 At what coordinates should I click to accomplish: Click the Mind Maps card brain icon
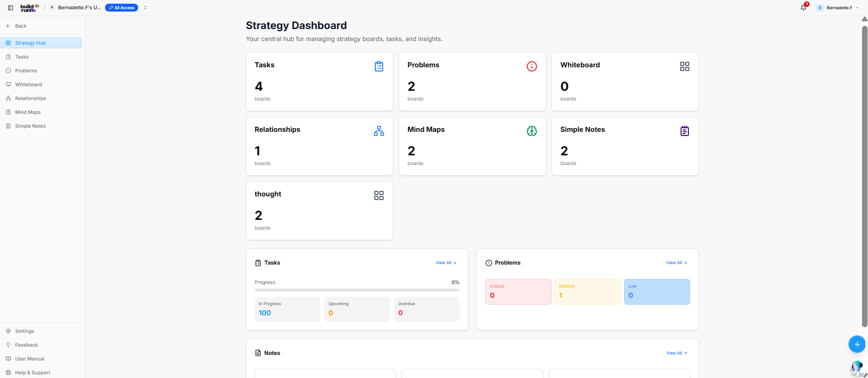[532, 131]
